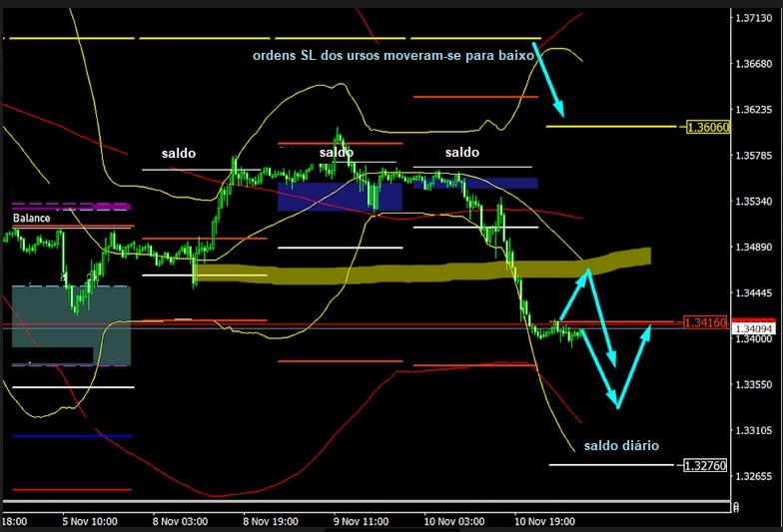The image size is (783, 532).
Task: Click the yellow 1.36060 price tag
Action: pyautogui.click(x=707, y=128)
